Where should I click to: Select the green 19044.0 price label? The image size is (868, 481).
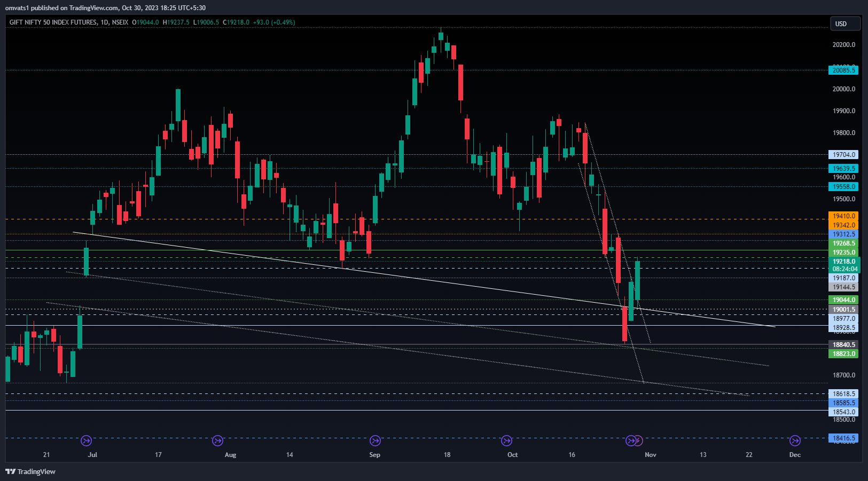(x=844, y=300)
